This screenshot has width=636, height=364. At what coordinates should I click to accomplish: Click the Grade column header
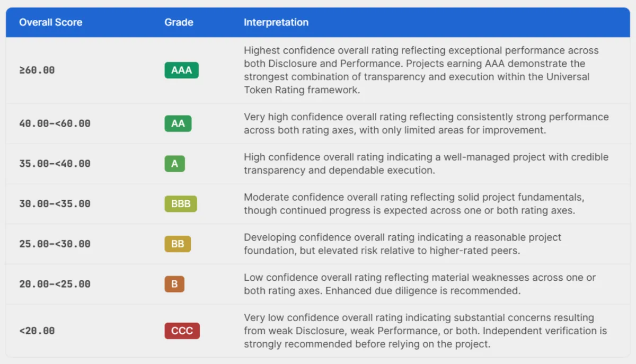(x=179, y=22)
